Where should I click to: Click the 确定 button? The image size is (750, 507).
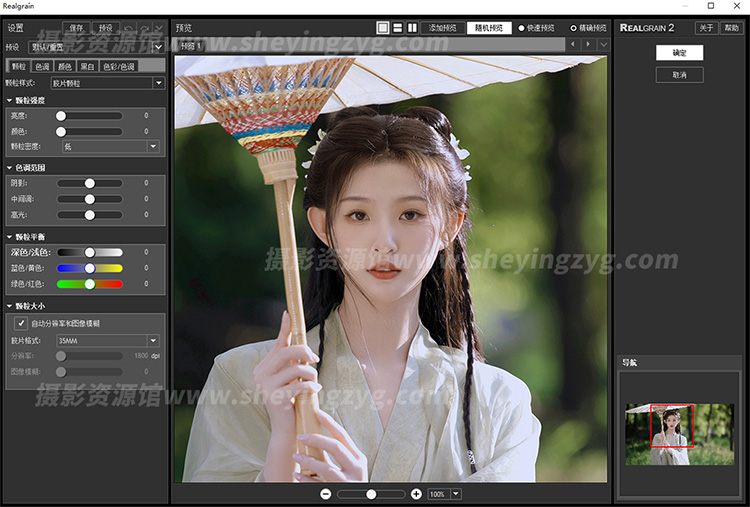pos(679,53)
